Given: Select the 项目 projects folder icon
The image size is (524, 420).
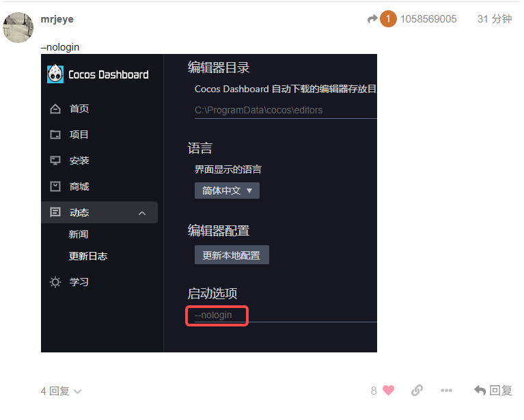Looking at the screenshot, I should coord(55,135).
